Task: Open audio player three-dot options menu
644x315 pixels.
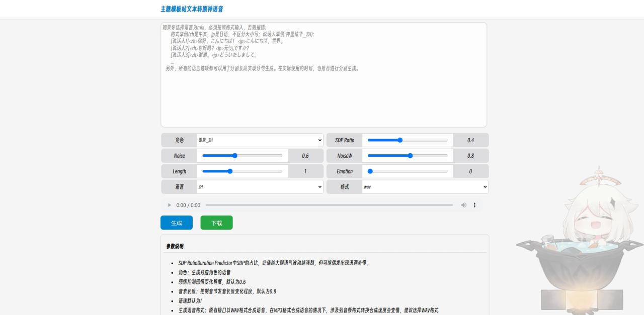Action: [474, 205]
